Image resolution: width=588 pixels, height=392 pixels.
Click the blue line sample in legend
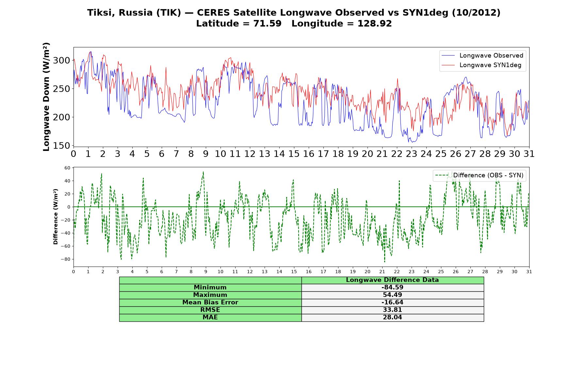pyautogui.click(x=448, y=56)
